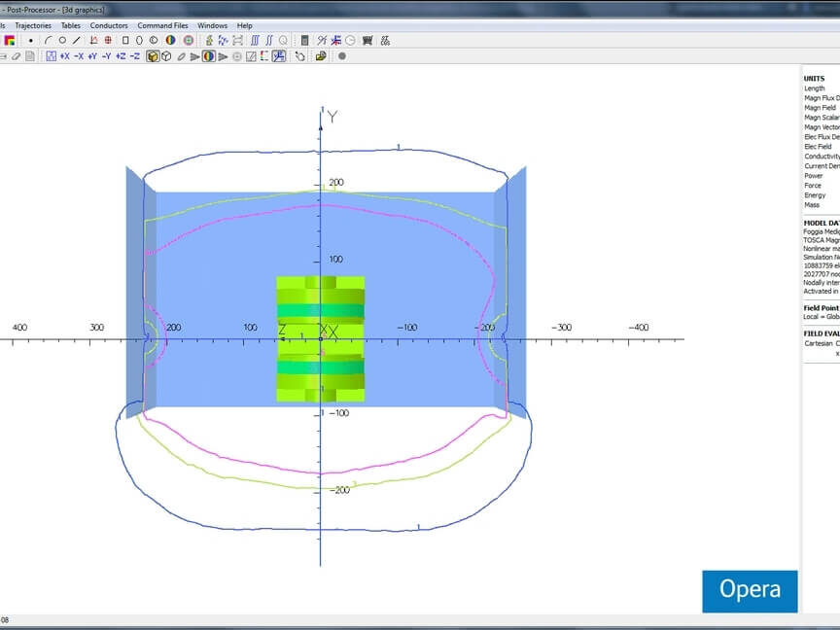
Task: Click the calculator icon in the toolbar
Action: (x=304, y=41)
